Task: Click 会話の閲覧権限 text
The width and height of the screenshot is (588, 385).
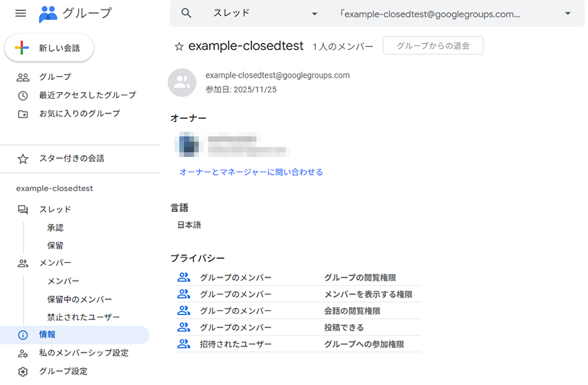Action: tap(352, 311)
